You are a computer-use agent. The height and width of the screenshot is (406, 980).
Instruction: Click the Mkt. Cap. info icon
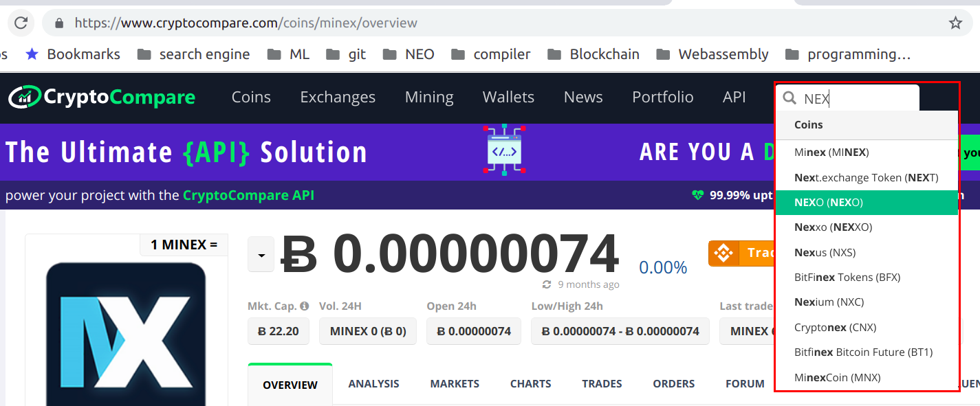(x=304, y=306)
